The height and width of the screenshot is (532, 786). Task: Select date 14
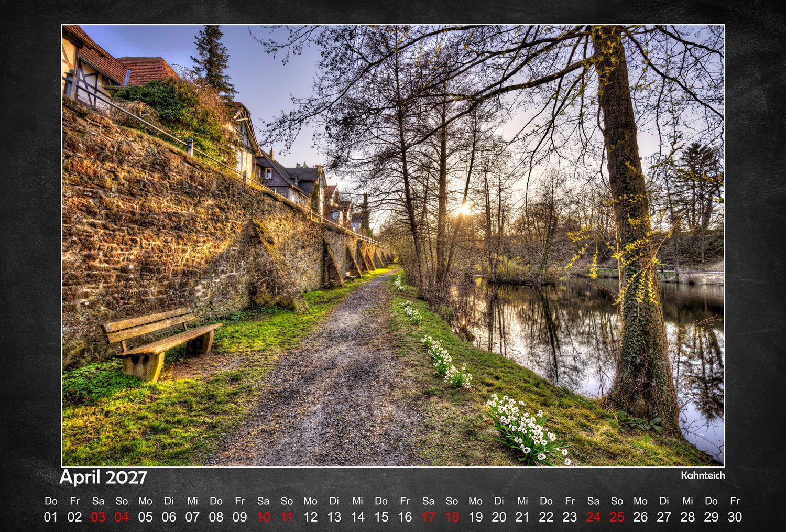click(358, 517)
